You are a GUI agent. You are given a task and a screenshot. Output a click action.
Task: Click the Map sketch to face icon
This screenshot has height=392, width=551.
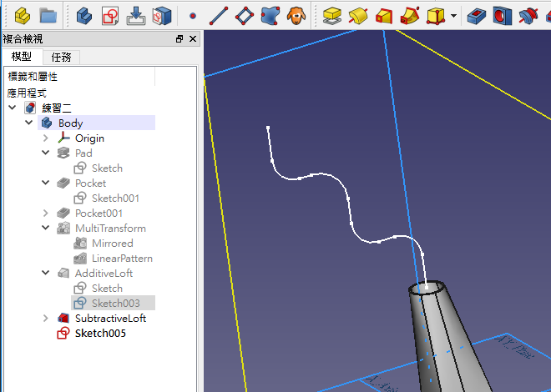[135, 16]
